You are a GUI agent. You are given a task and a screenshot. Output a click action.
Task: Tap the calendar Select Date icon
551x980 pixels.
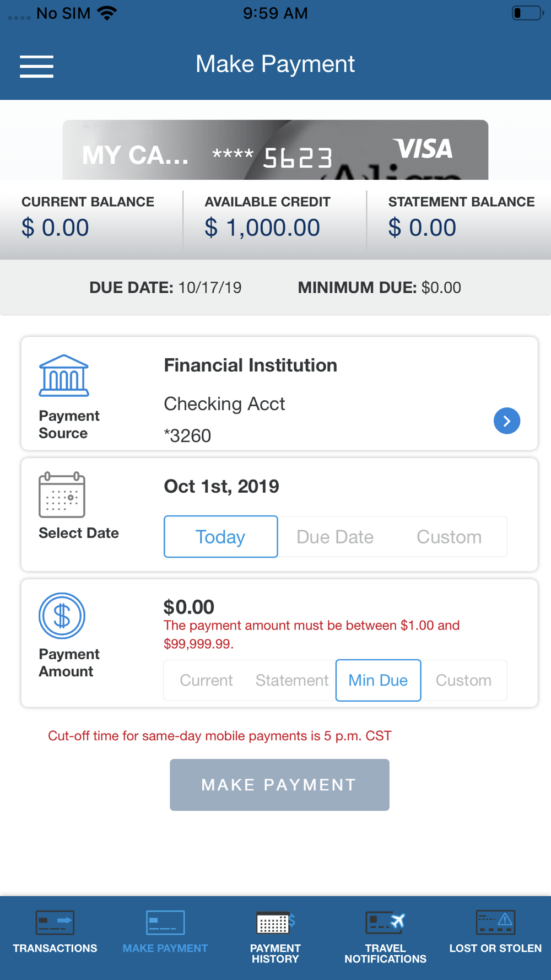coord(62,495)
